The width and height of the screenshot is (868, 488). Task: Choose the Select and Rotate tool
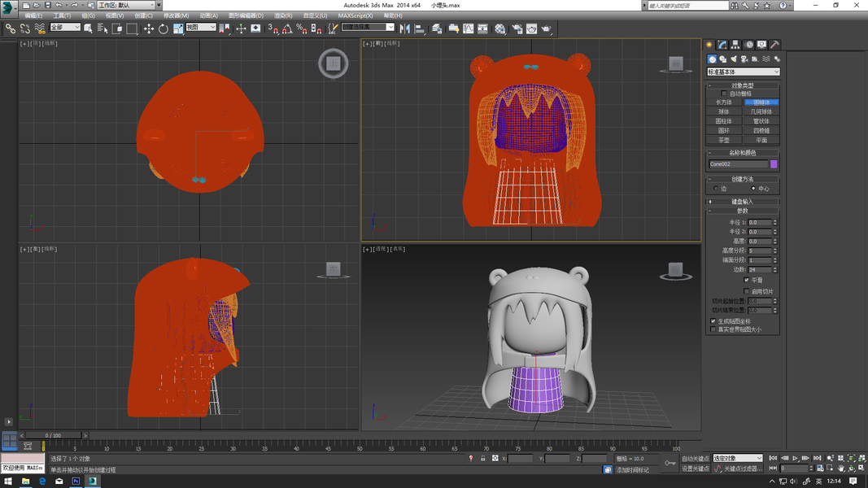tap(164, 28)
